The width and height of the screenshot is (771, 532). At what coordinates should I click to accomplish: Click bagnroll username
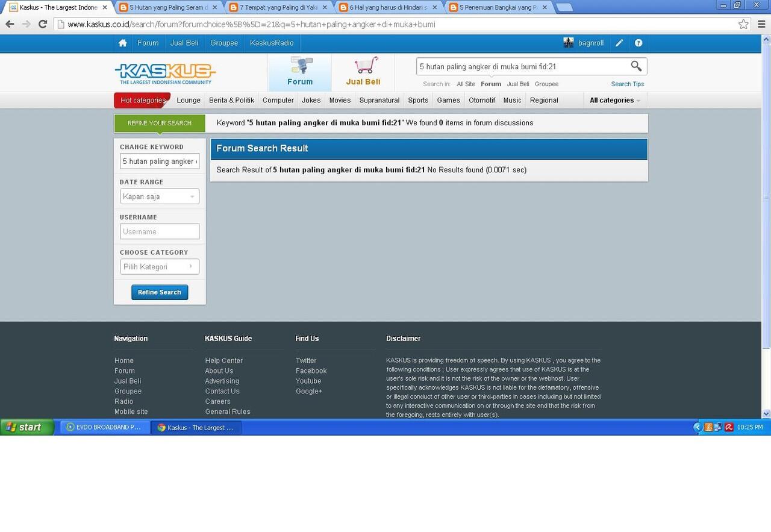591,43
